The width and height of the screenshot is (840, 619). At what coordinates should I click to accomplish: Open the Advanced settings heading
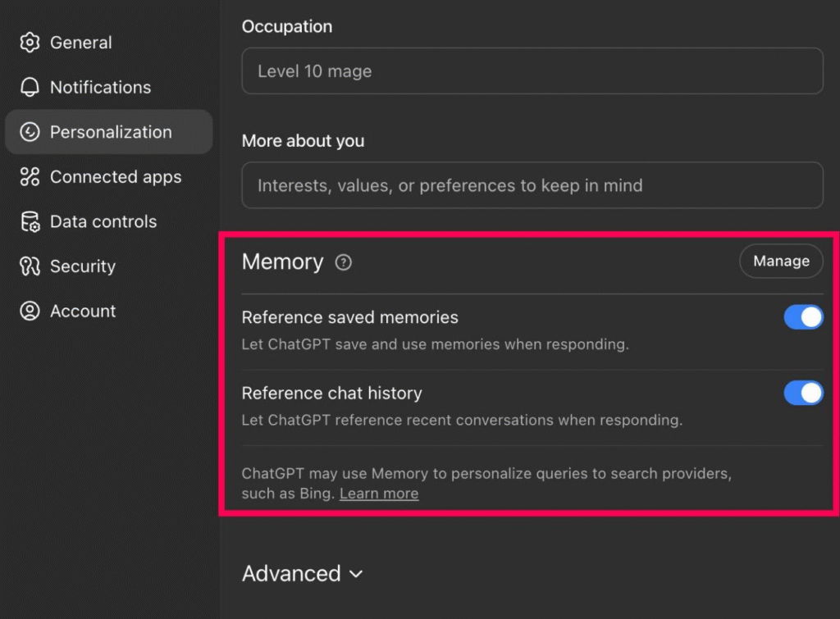click(x=291, y=574)
